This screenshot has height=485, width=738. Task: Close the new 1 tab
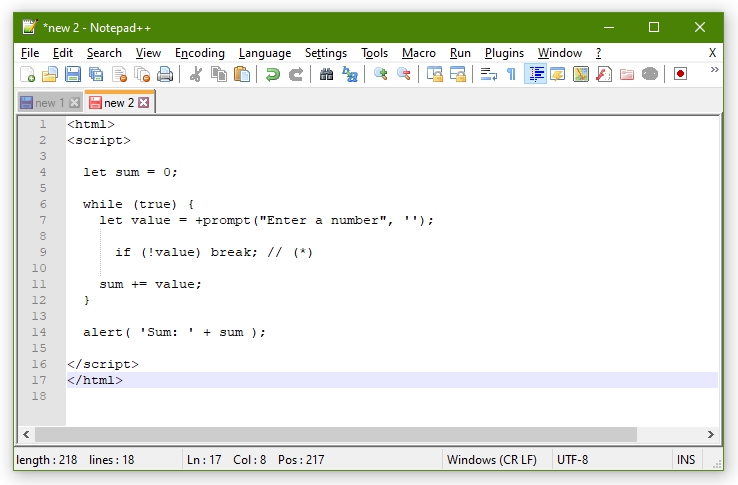(x=74, y=103)
